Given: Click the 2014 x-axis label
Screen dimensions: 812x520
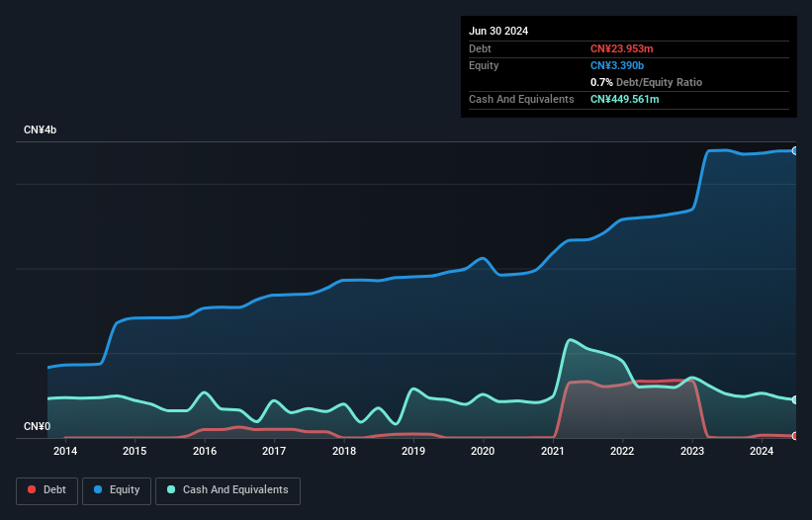Looking at the screenshot, I should click(65, 451).
